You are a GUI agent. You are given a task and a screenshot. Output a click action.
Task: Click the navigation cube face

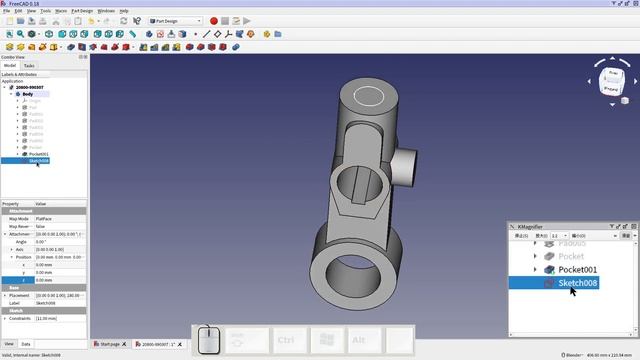click(x=611, y=81)
